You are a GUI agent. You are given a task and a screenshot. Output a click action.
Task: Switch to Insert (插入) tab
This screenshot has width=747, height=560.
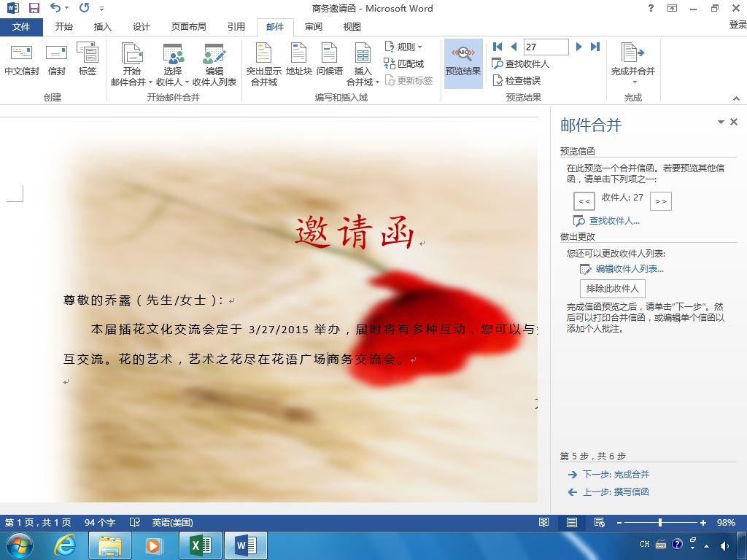(102, 27)
